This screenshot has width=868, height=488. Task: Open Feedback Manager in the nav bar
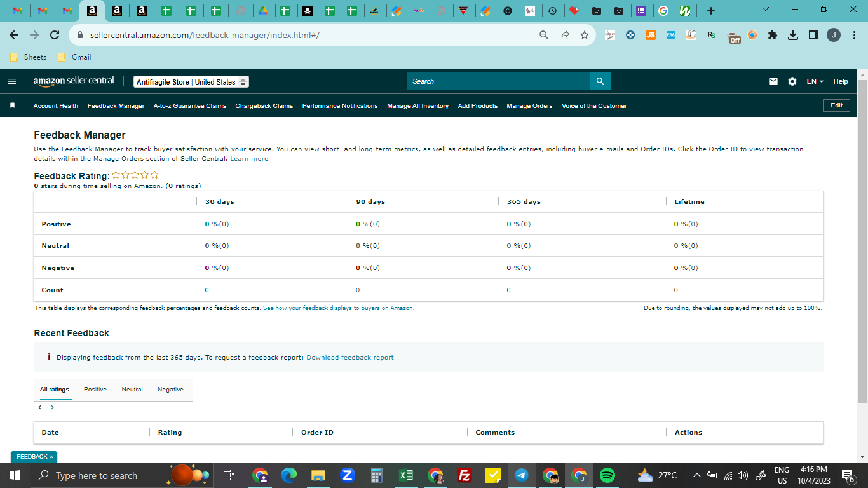point(116,106)
